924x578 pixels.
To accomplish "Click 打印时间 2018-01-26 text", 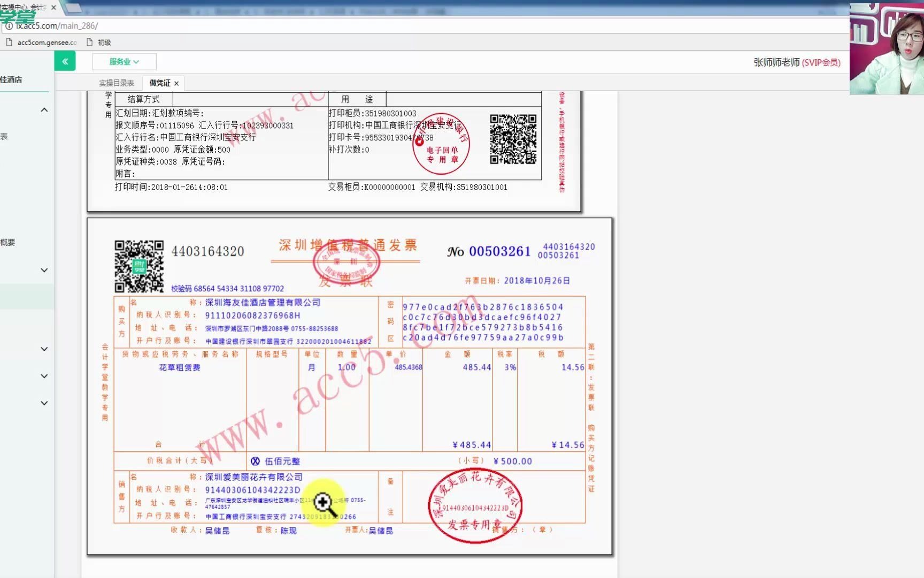I will point(171,187).
